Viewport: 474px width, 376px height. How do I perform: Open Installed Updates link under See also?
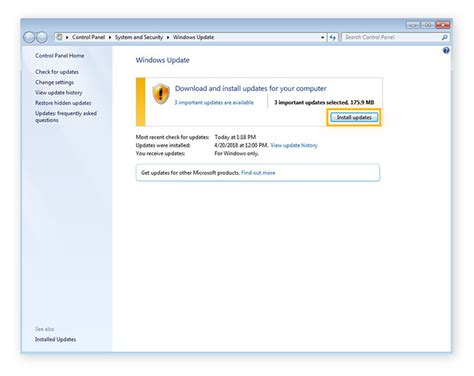pos(55,339)
